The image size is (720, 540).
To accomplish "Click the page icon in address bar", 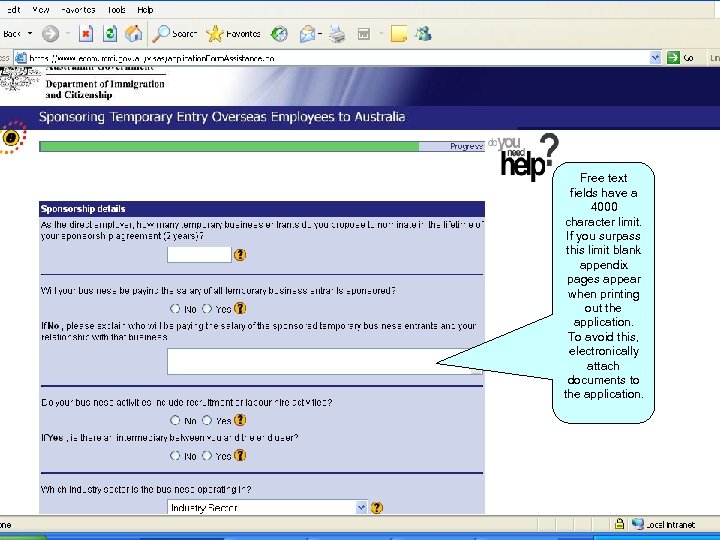I will (20, 58).
